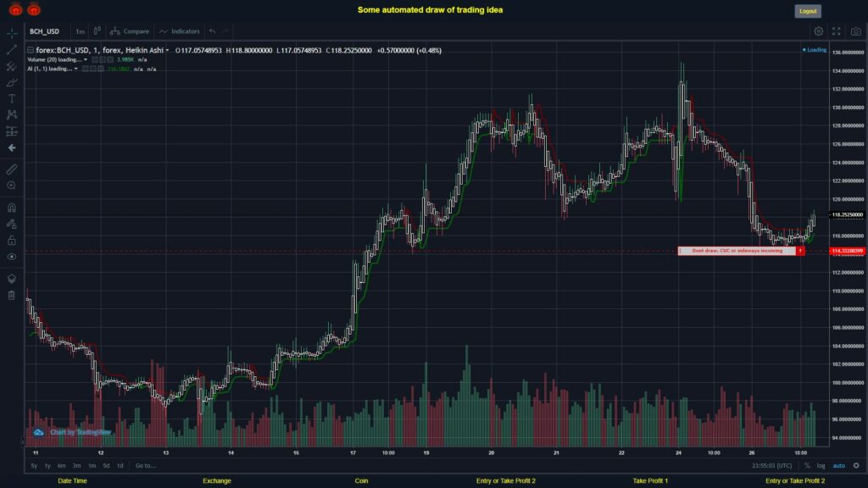Toggle log scale mode
Image resolution: width=868 pixels, height=488 pixels.
coord(821,466)
